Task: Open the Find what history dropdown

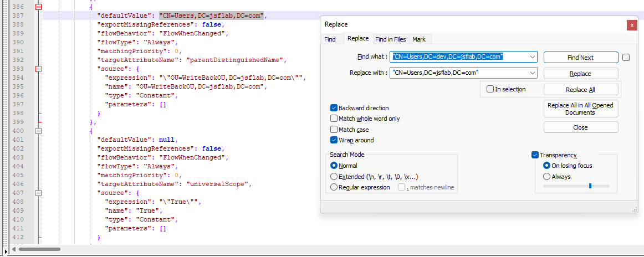Action: [533, 56]
